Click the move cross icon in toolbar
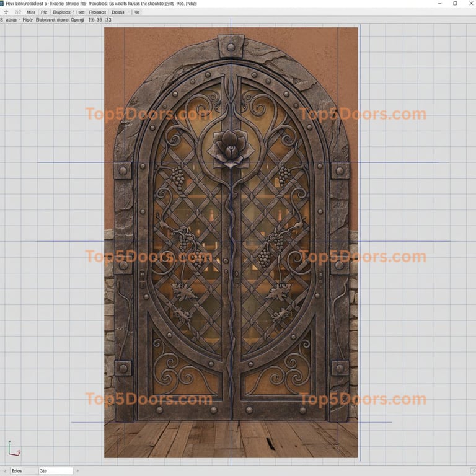 [x=6, y=12]
